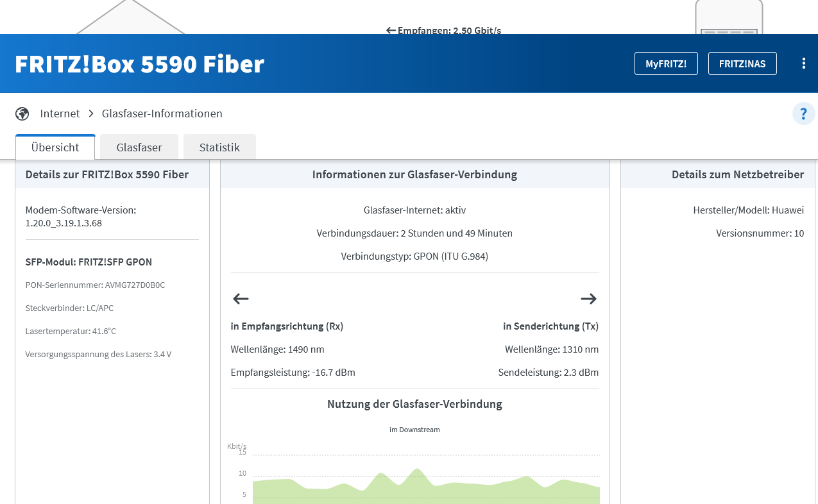The image size is (818, 504).
Task: Click the Kbit/s axis unit label
Action: tap(237, 446)
